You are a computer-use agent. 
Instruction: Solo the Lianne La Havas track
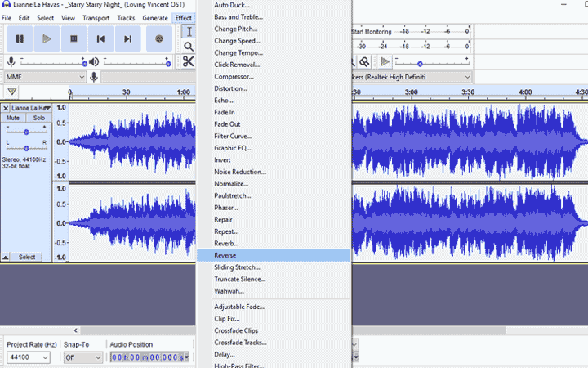[x=38, y=119]
